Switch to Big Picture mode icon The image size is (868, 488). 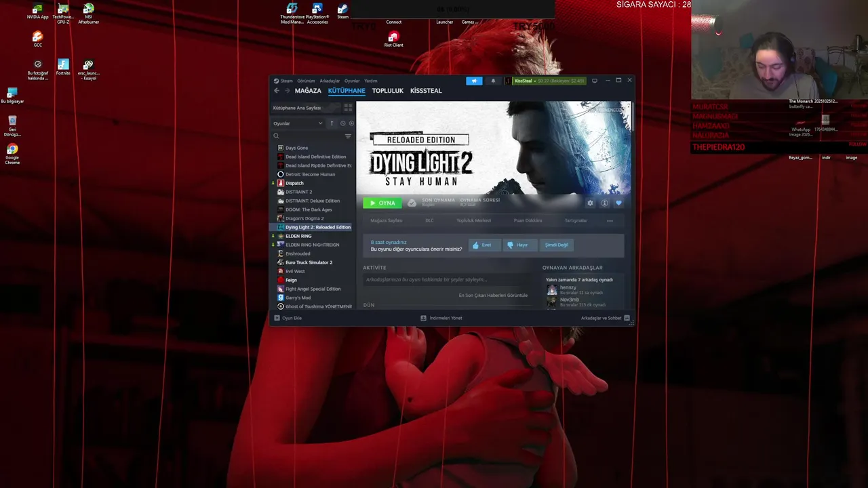(x=595, y=81)
